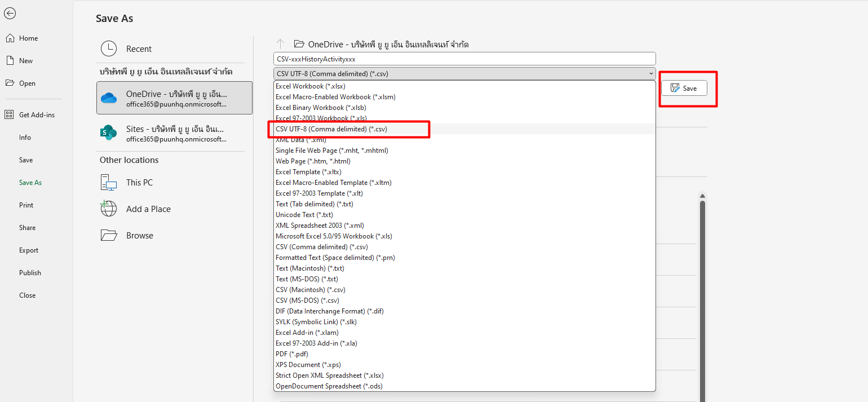The width and height of the screenshot is (868, 402).
Task: Choose Excel Workbook (*.xlsx) format
Action: [x=464, y=86]
